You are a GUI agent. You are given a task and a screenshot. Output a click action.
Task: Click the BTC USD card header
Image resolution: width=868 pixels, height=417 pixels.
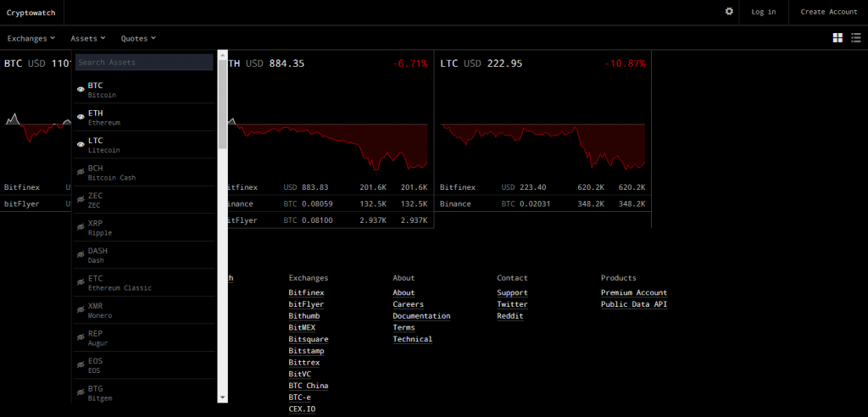pyautogui.click(x=38, y=64)
